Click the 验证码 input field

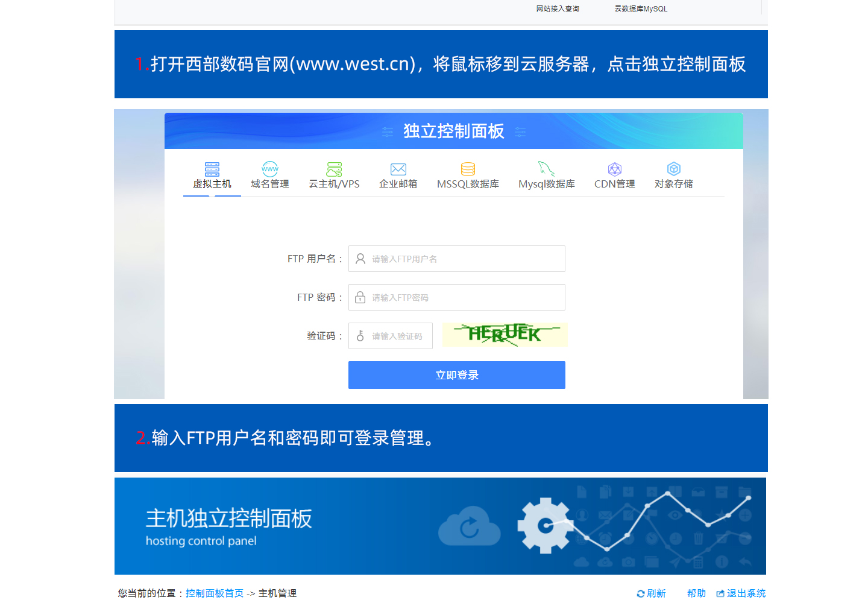(x=398, y=336)
